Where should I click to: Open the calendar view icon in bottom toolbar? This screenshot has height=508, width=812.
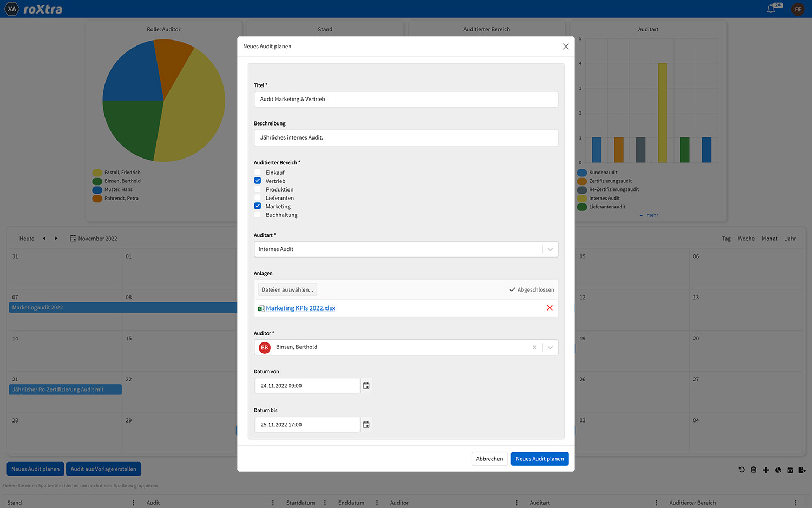click(x=790, y=470)
